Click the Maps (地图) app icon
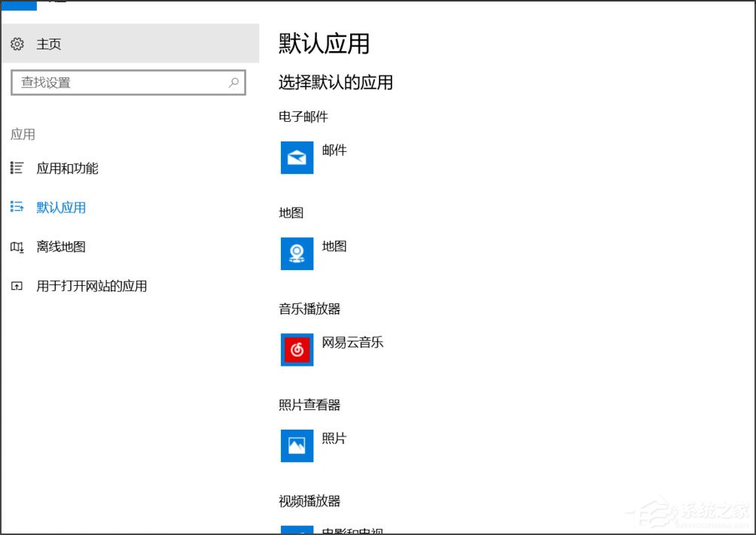756x535 pixels. [x=296, y=254]
